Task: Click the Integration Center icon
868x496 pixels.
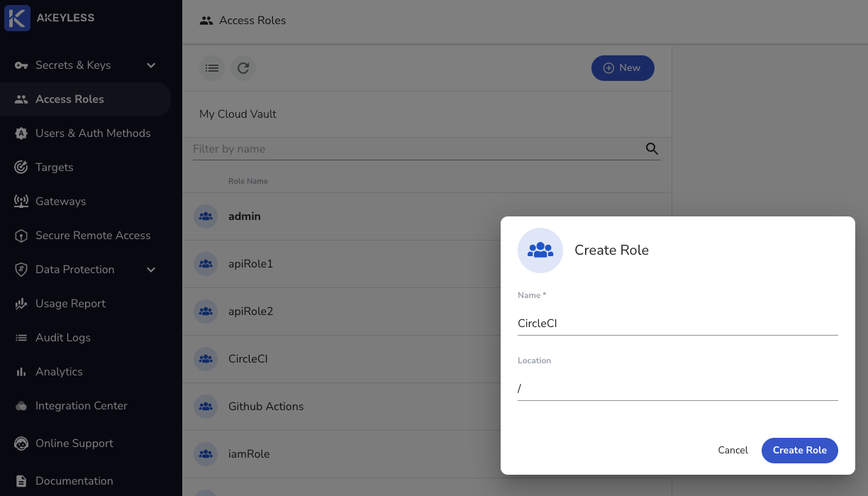Action: click(21, 406)
